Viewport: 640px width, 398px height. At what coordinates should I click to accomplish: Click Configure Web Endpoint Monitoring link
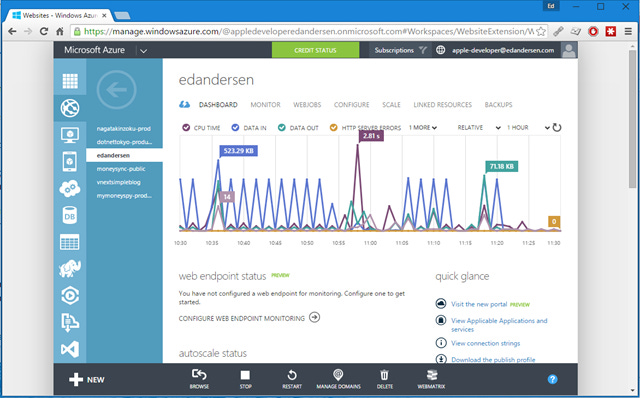[x=242, y=318]
